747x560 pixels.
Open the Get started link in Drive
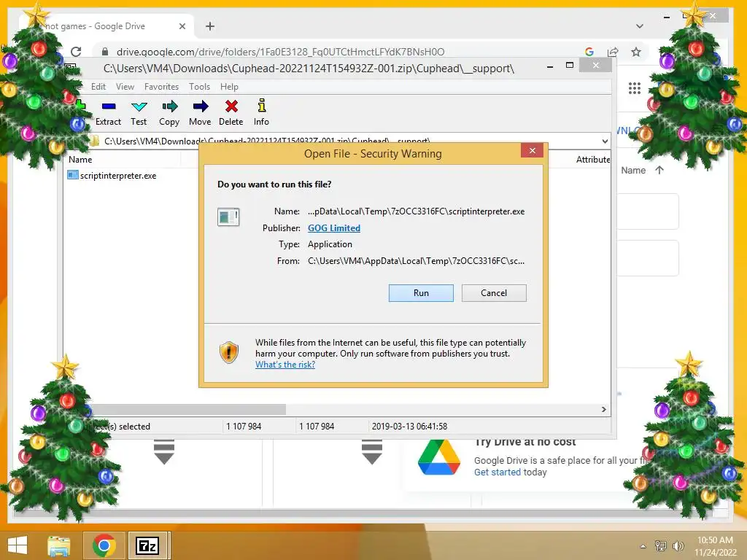point(498,472)
